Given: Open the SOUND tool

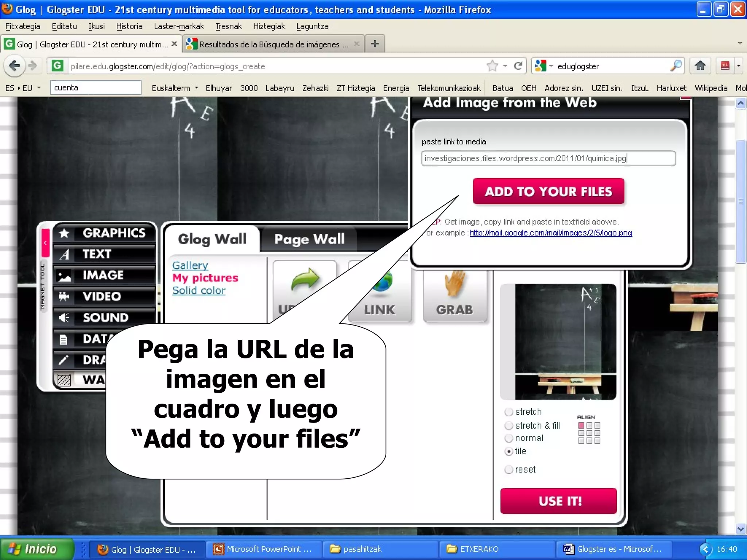Looking at the screenshot, I should pos(104,318).
